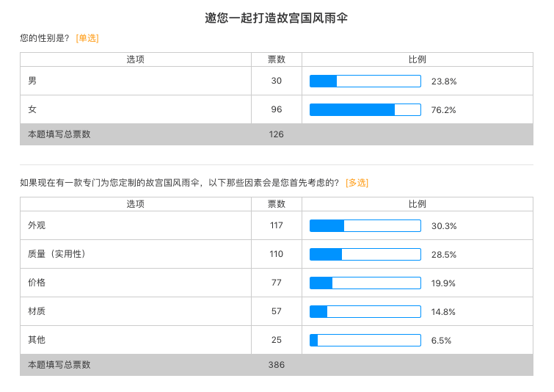Click the 19.9% progress bar for 价格
Screen dimensions: 554x392
click(365, 283)
